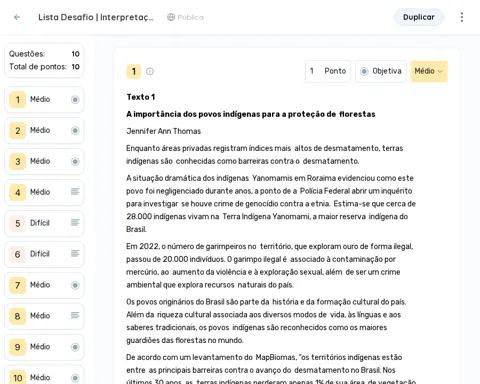Click the Duplicar button
This screenshot has width=480, height=384.
click(419, 17)
